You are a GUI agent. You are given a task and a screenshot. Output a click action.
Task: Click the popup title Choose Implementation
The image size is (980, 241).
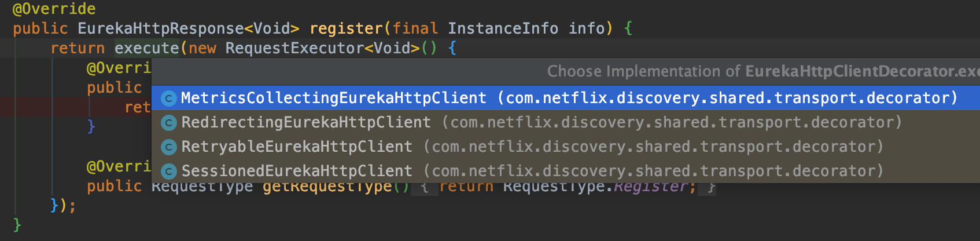coord(763,71)
